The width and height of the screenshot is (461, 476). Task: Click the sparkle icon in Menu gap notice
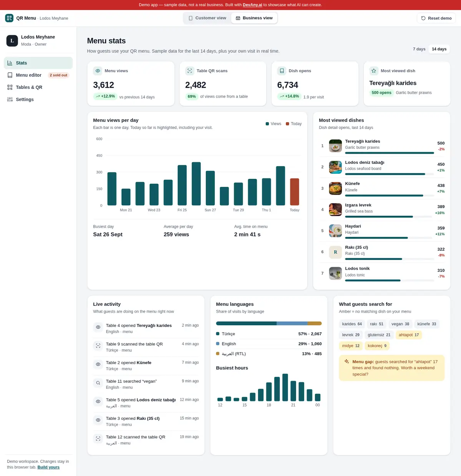point(347,361)
